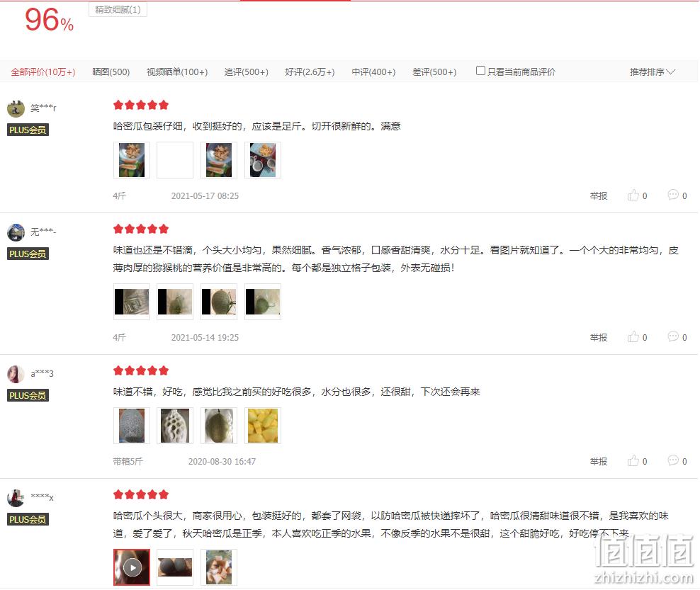Screen dimensions: 700x590
Task: Like the review by a***3
Action: (x=637, y=461)
